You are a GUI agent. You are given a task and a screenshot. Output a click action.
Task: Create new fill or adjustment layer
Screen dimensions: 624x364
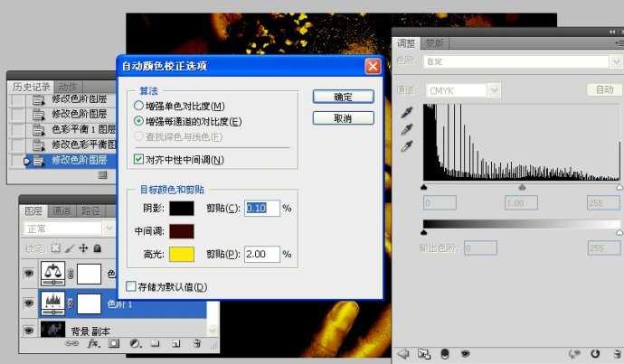(x=136, y=343)
